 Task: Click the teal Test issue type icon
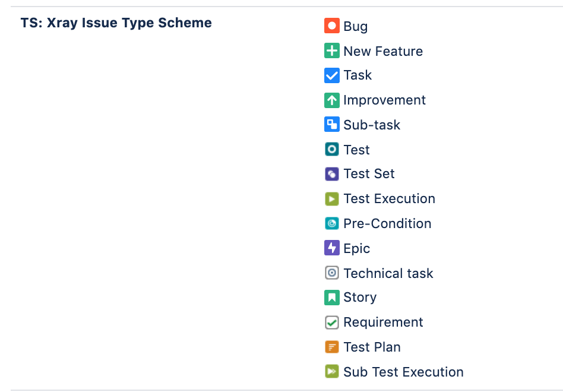[332, 149]
